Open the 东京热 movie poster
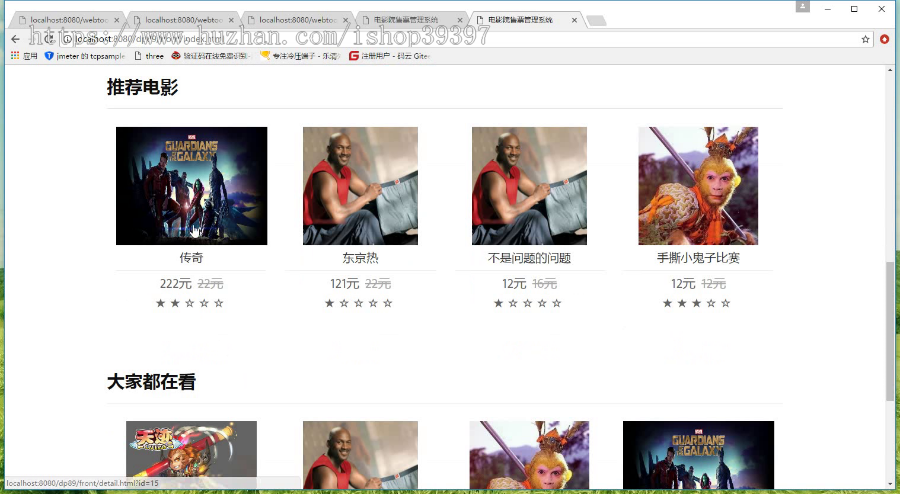This screenshot has width=900, height=494. [360, 186]
